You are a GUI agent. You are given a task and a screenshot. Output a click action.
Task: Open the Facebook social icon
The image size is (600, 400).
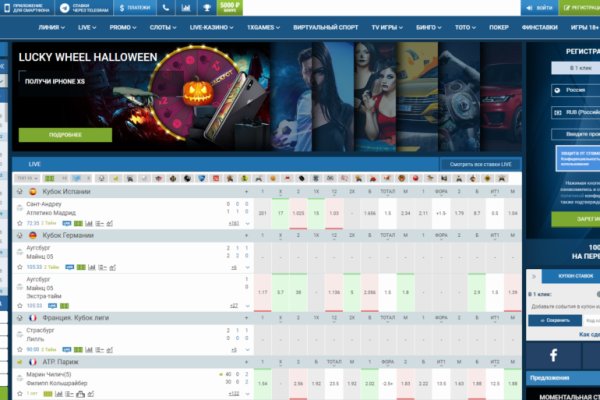pyautogui.click(x=553, y=355)
